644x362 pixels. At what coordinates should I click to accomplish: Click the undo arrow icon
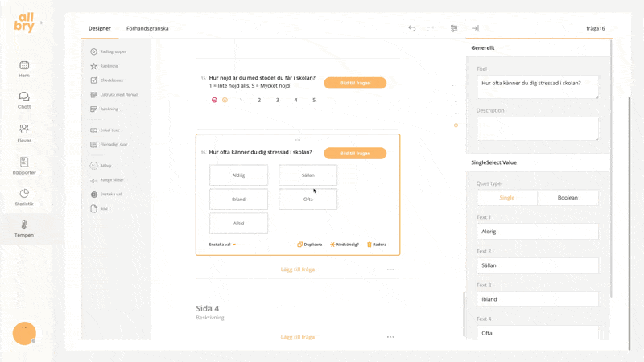pos(411,28)
